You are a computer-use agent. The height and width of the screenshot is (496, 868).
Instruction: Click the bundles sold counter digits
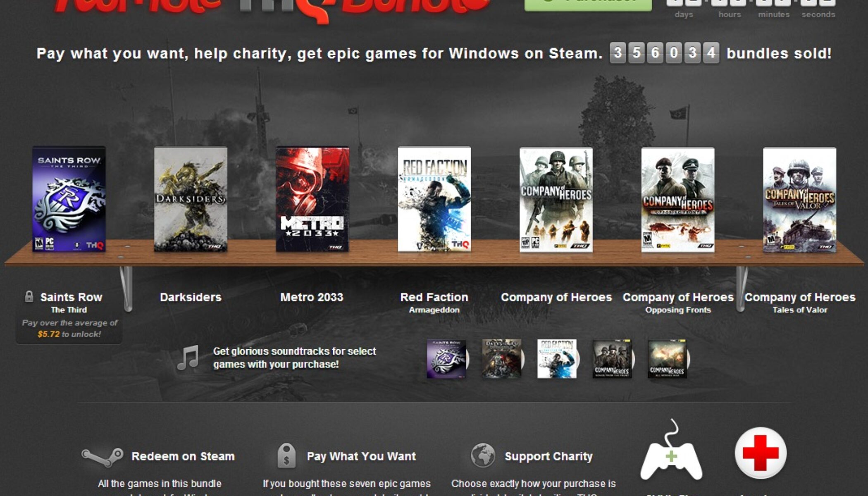point(664,53)
